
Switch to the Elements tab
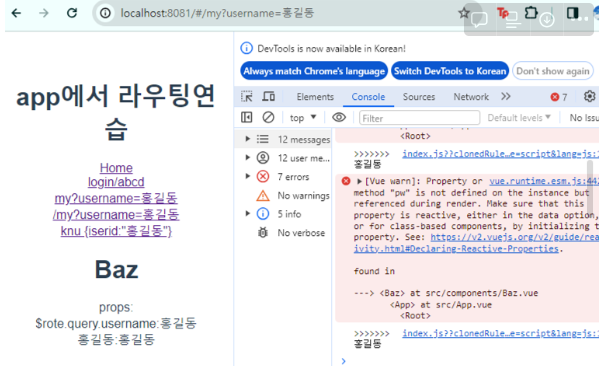click(x=315, y=97)
